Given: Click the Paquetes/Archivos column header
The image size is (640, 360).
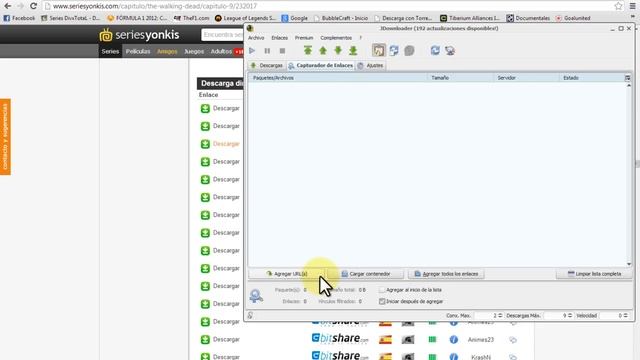Looking at the screenshot, I should [338, 78].
